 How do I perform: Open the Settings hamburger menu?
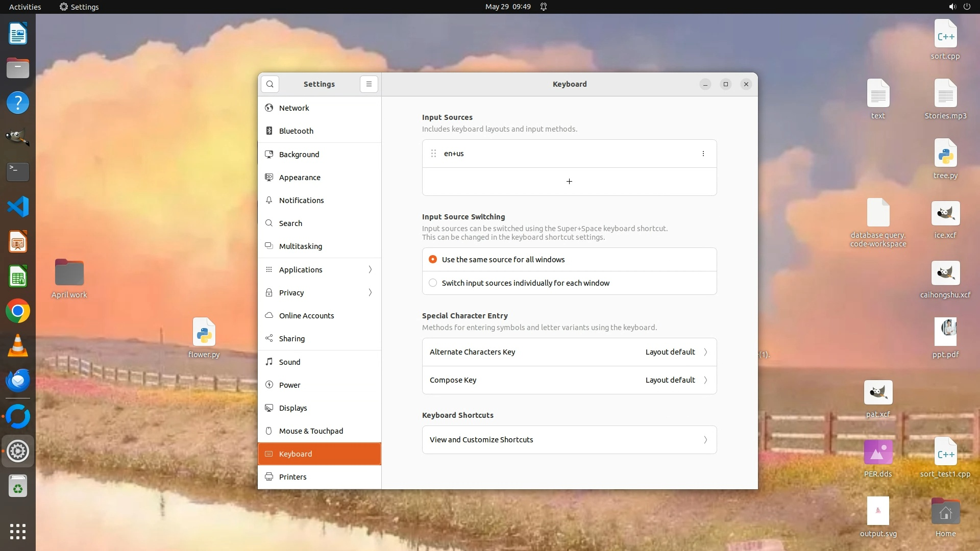[369, 84]
